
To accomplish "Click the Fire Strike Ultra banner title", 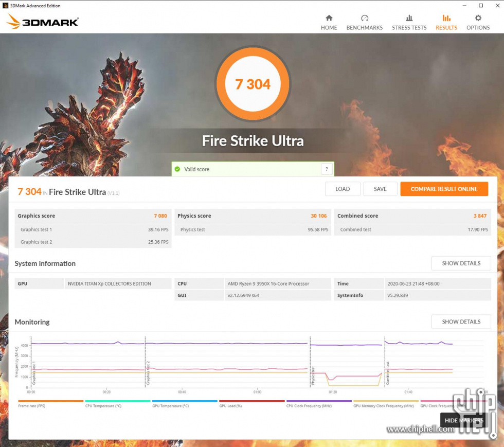I will pyautogui.click(x=253, y=141).
